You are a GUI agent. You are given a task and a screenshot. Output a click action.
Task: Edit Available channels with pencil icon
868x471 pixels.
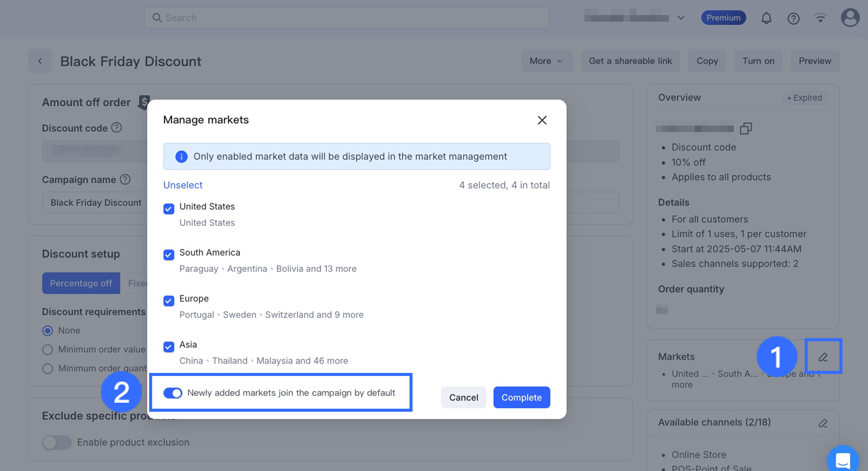[x=823, y=423]
